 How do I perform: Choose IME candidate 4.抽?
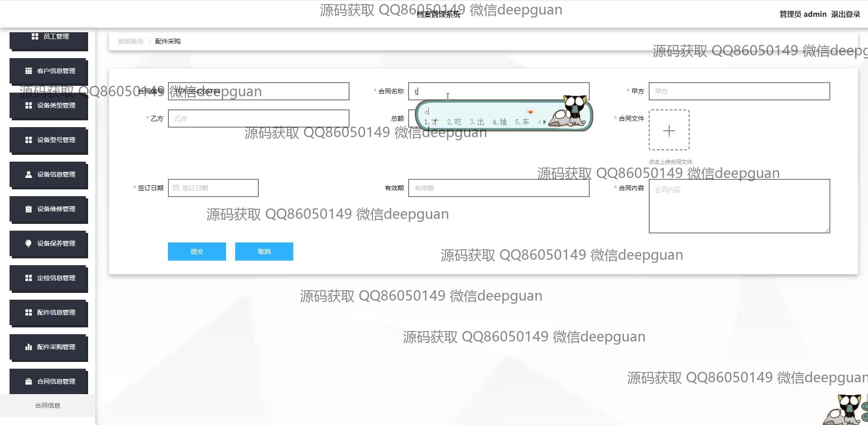tap(499, 122)
